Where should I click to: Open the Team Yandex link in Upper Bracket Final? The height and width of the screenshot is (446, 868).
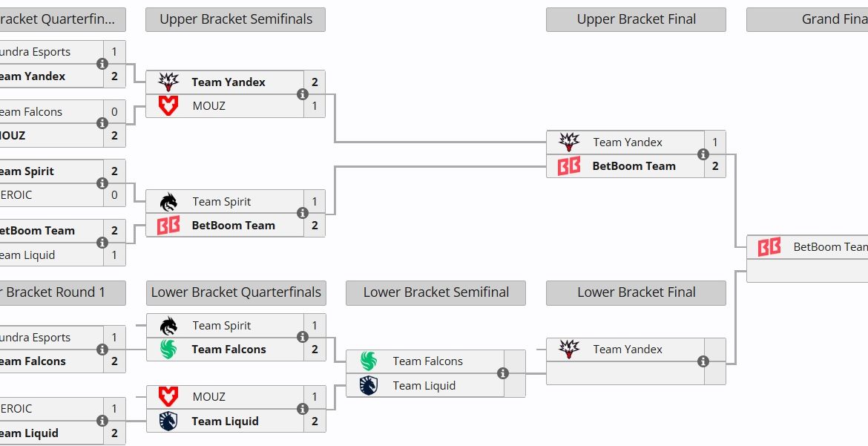point(628,142)
